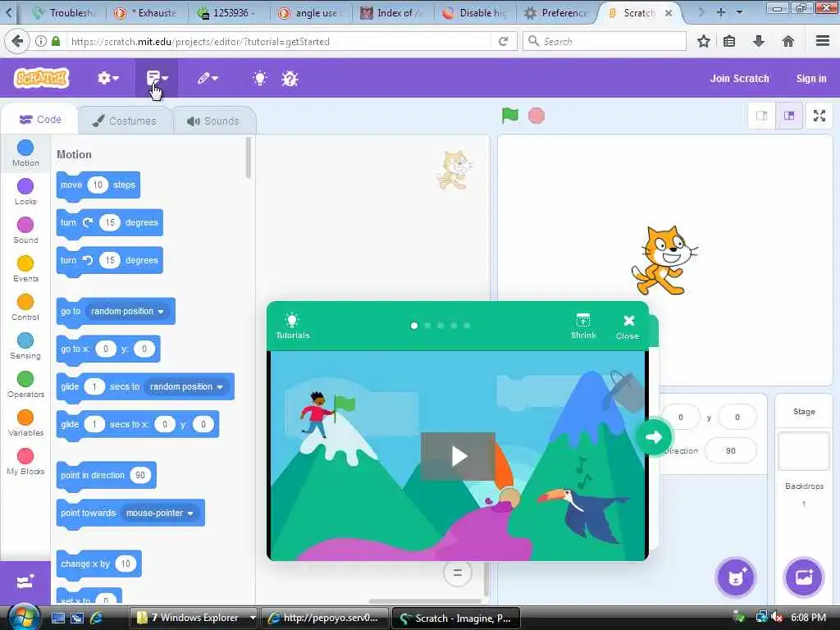Click the green flag to start
840x630 pixels.
pos(509,115)
